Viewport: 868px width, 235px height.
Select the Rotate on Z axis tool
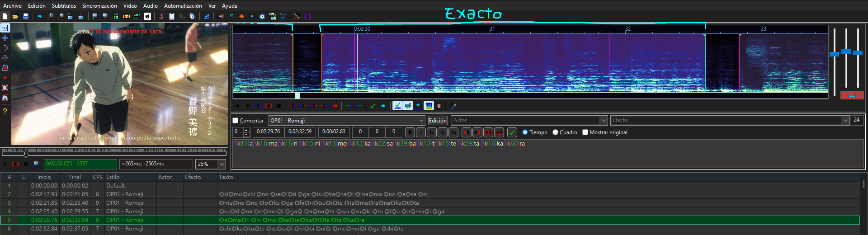[x=5, y=47]
